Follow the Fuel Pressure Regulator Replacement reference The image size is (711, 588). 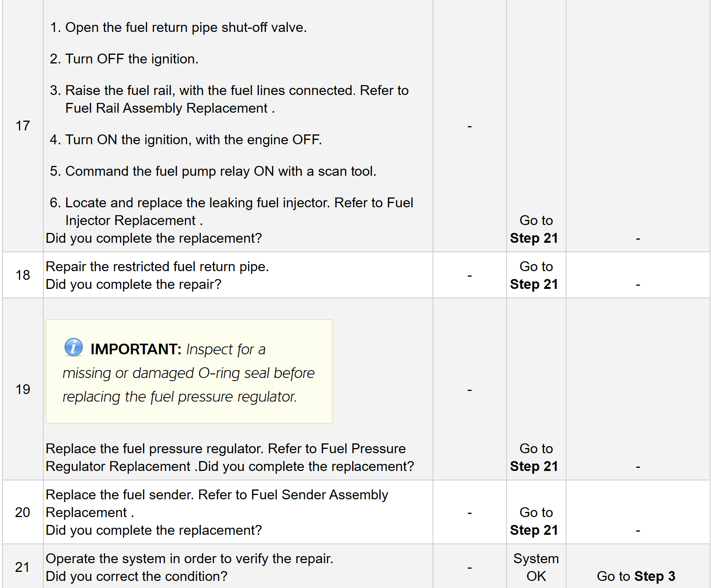(226, 458)
